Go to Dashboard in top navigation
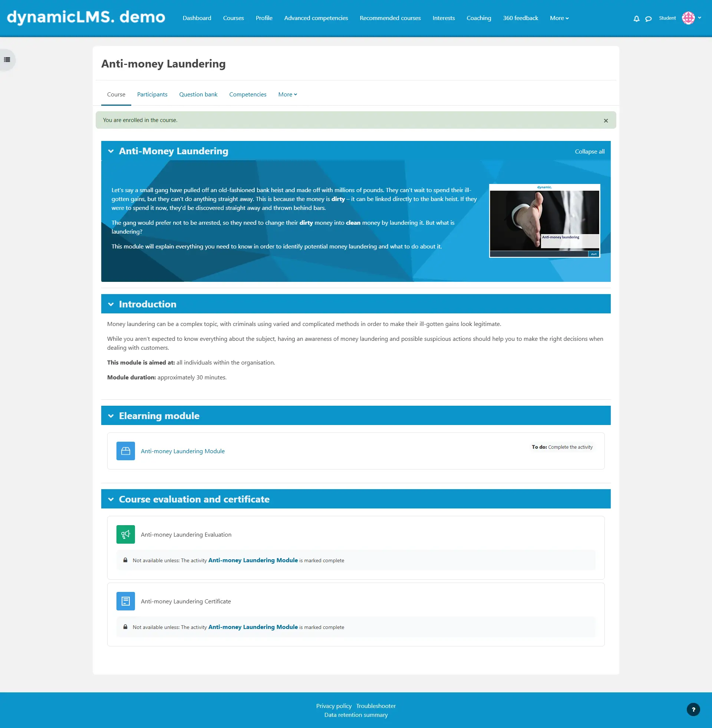 197,18
